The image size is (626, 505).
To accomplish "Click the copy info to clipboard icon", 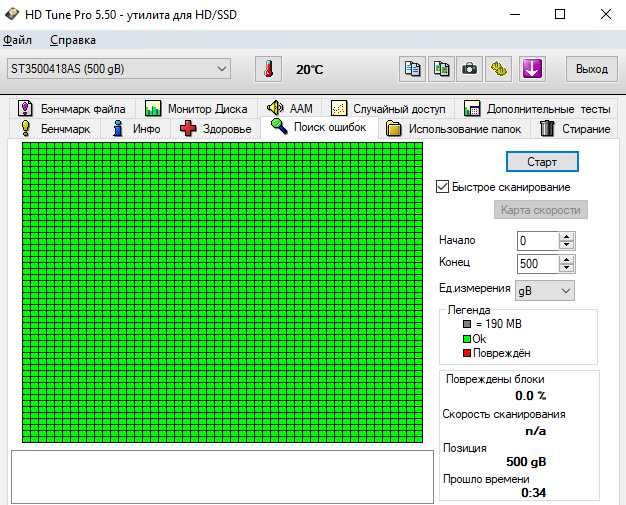I will [x=412, y=69].
